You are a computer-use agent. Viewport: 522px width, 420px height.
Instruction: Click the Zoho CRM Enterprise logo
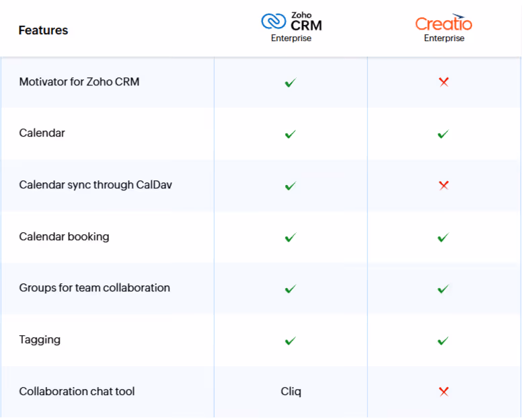[x=292, y=27]
